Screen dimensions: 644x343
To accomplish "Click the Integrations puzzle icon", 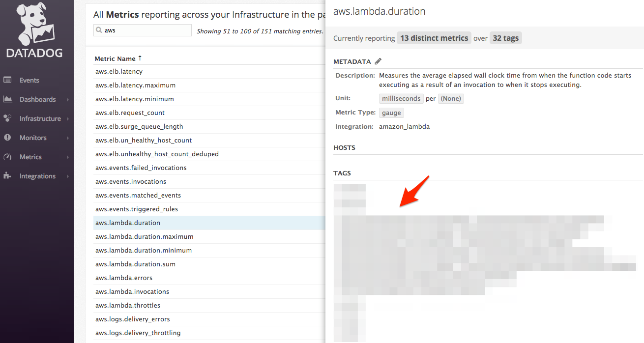I will pyautogui.click(x=7, y=176).
